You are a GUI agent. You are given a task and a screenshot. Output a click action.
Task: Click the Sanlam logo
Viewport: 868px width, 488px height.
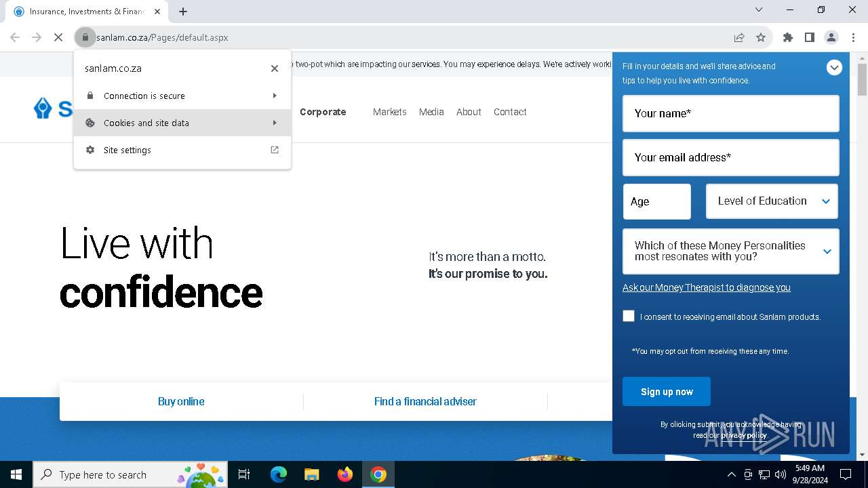[x=53, y=108]
